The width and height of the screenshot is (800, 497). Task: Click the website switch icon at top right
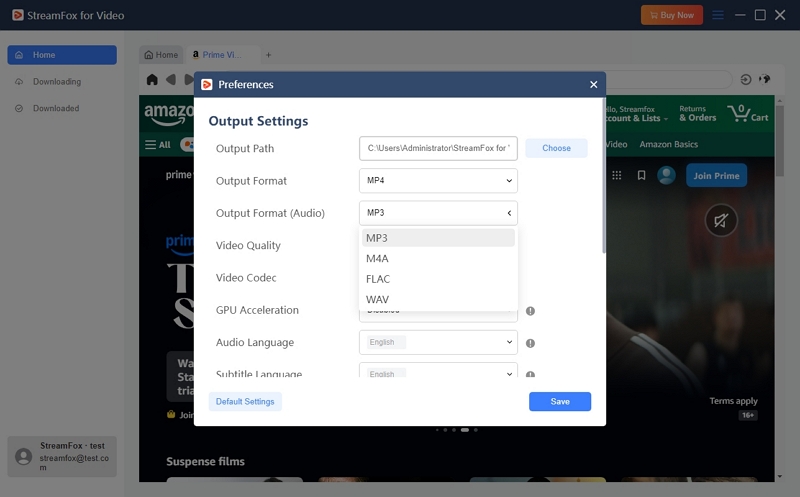[x=764, y=79]
